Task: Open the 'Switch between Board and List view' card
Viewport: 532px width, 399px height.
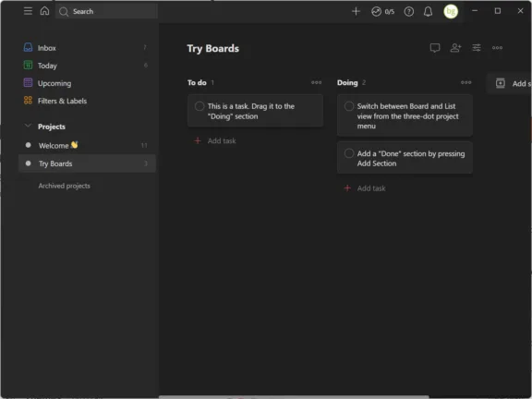Action: click(405, 115)
